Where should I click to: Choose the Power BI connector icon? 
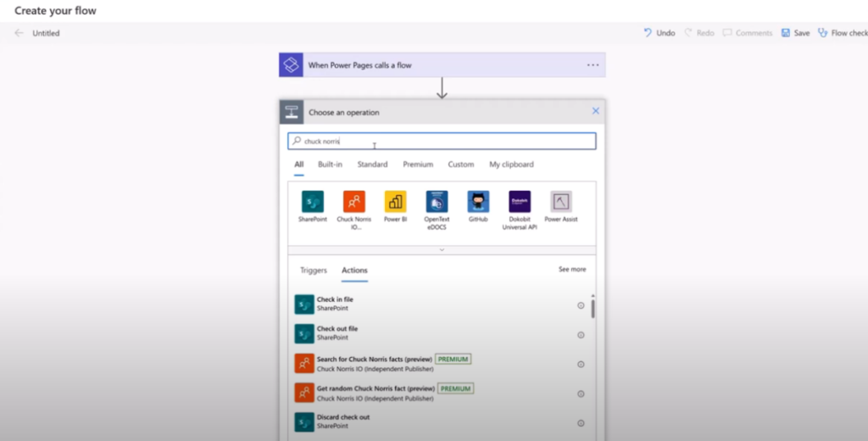coord(395,202)
